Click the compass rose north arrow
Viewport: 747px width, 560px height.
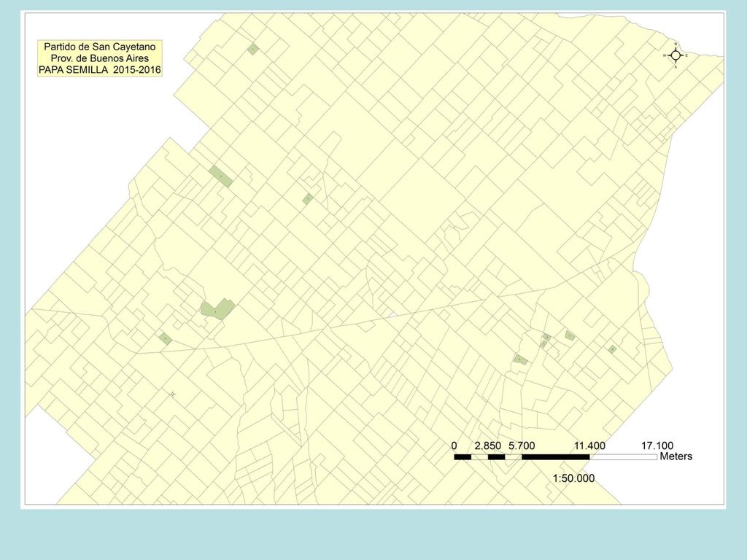[x=676, y=55]
